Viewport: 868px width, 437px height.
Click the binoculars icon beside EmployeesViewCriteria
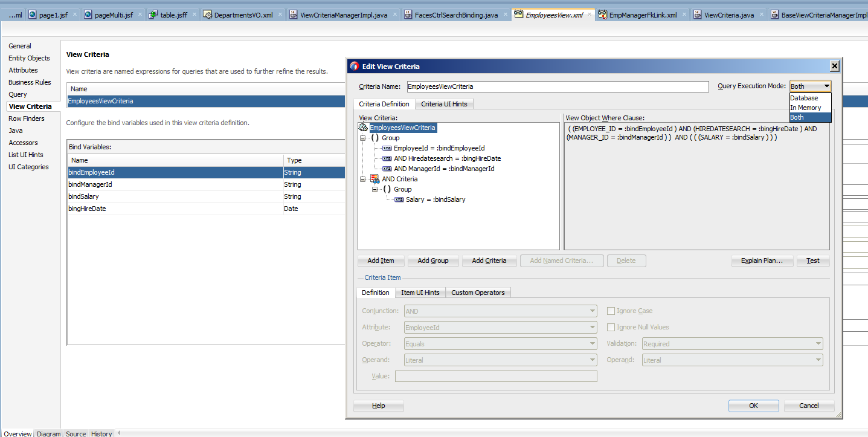pos(362,128)
